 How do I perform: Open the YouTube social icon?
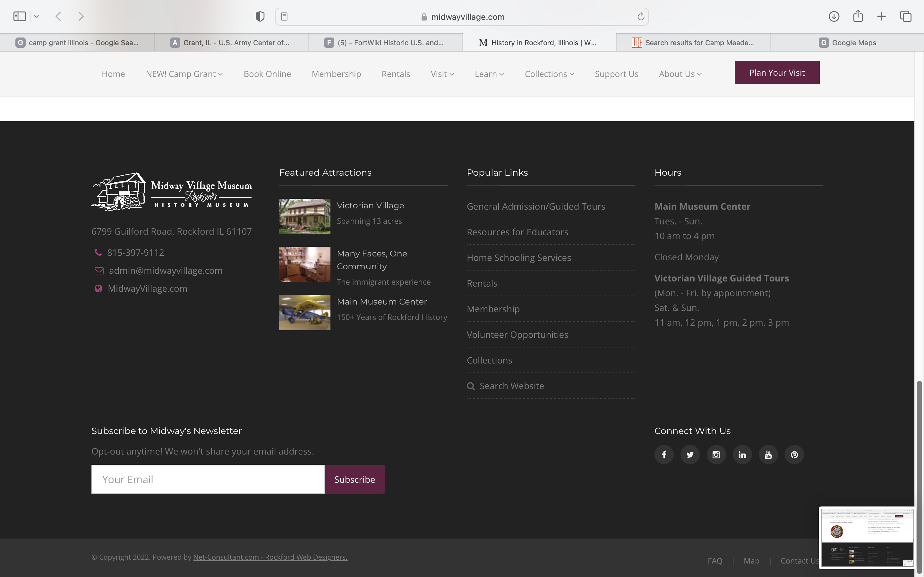tap(768, 455)
